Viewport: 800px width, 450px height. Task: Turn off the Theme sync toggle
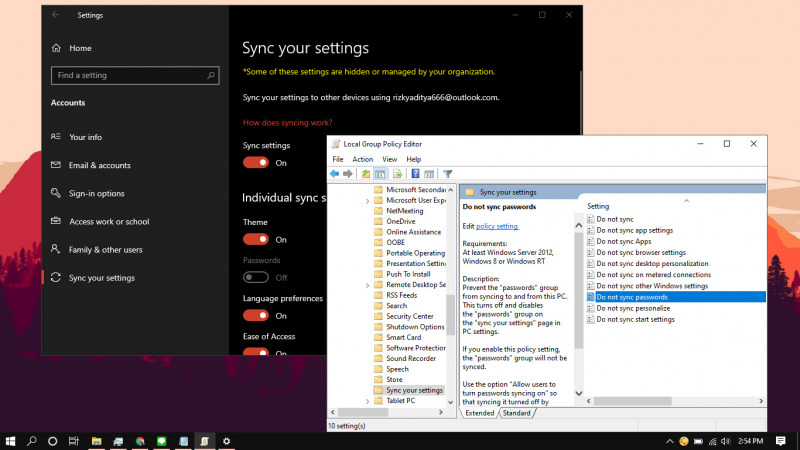(256, 239)
